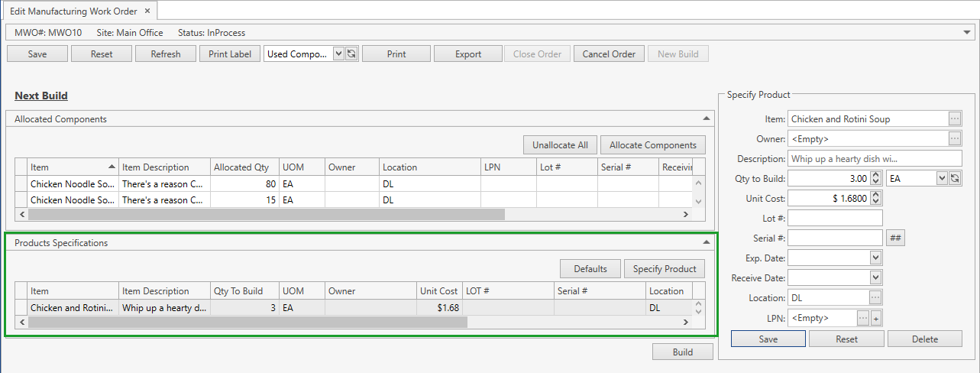Image resolution: width=980 pixels, height=373 pixels.
Task: Click the Build button
Action: [682, 352]
